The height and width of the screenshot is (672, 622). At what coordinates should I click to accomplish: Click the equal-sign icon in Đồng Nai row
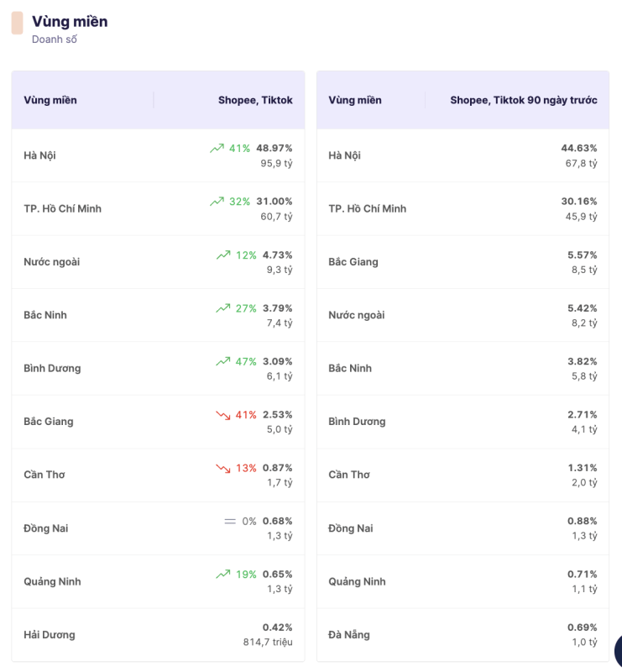pyautogui.click(x=230, y=521)
